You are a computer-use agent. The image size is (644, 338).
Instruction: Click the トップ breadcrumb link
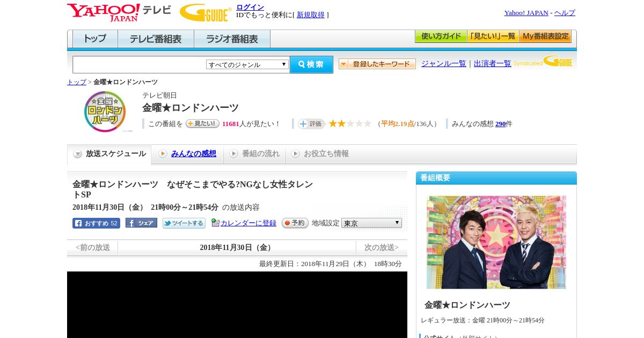77,82
